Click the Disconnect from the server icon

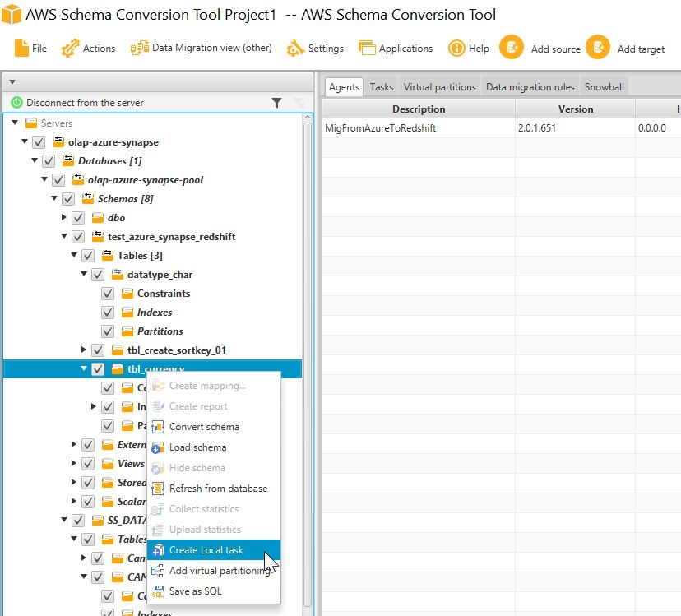click(16, 103)
